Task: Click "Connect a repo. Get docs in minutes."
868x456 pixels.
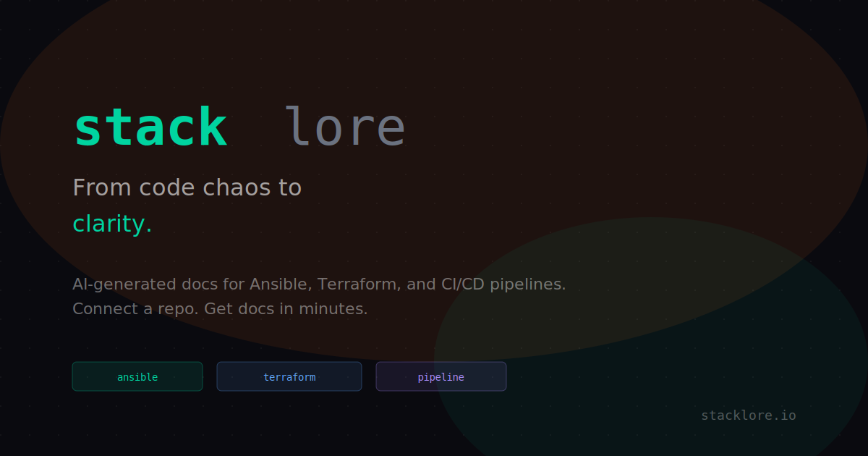Action: click(x=221, y=309)
